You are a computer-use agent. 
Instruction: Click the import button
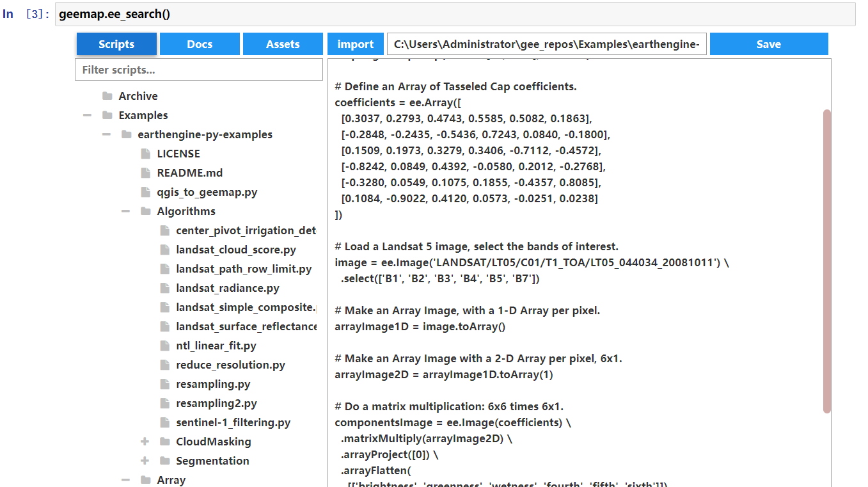356,44
